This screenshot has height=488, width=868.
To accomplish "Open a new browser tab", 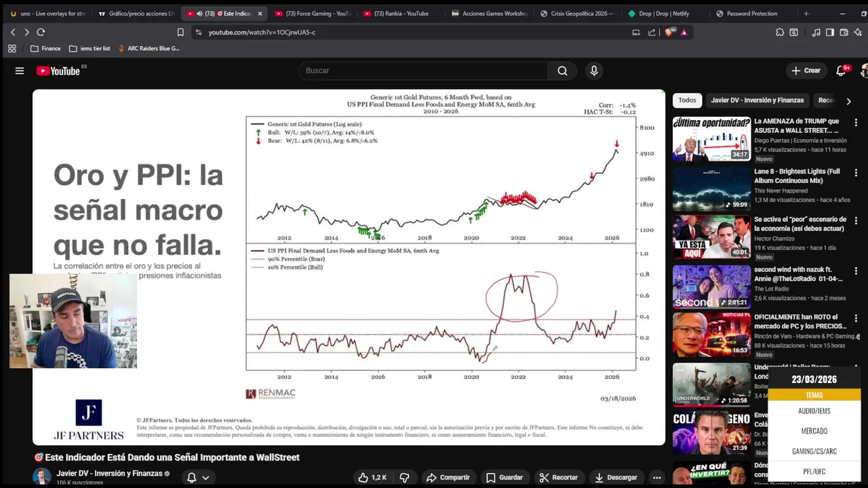I will point(806,14).
